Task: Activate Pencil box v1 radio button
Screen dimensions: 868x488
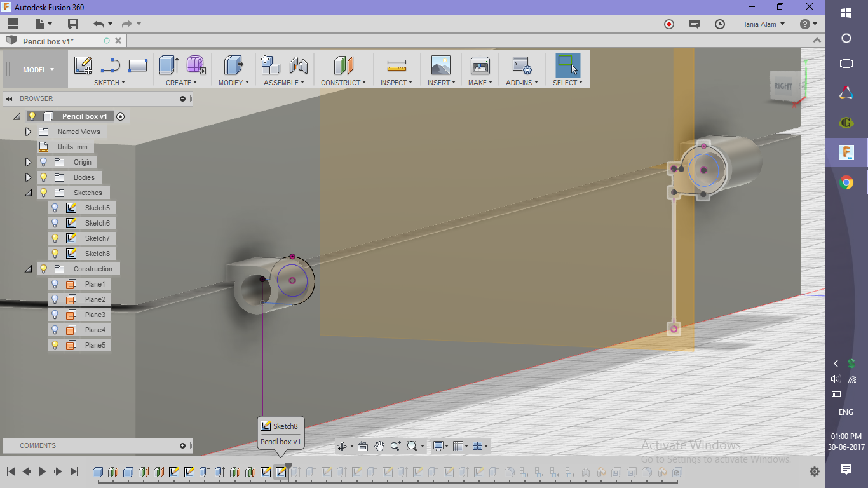Action: [120, 116]
